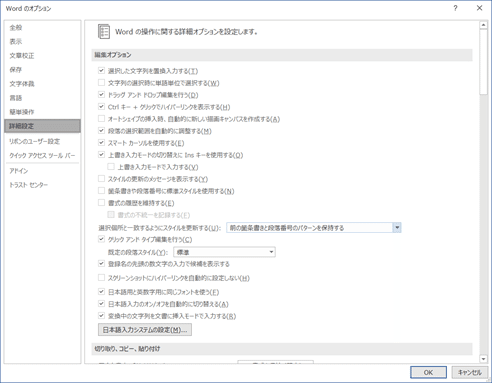This screenshot has height=383, width=492.
Task: Click the help question mark icon
Action: (x=455, y=8)
